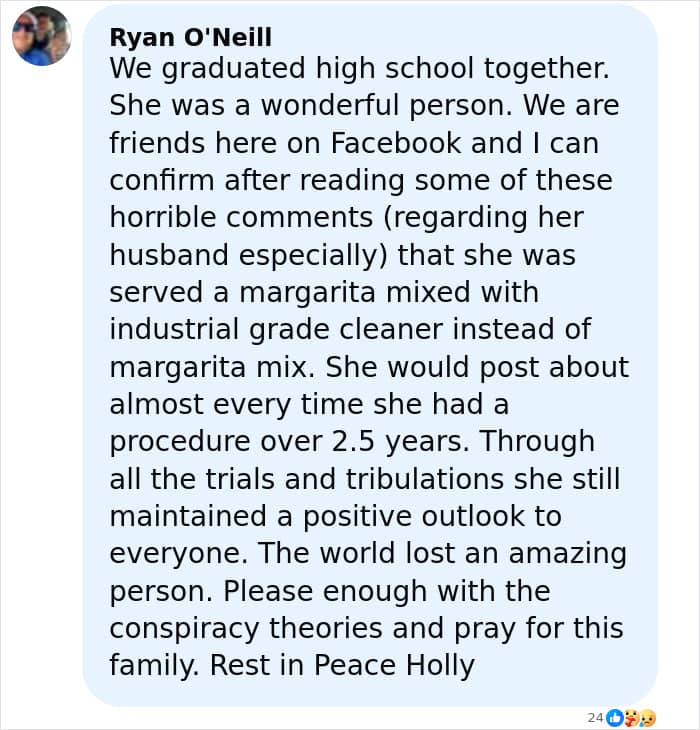Open Ryan O'Neill's profile picture
The width and height of the screenshot is (700, 730).
coord(41,36)
